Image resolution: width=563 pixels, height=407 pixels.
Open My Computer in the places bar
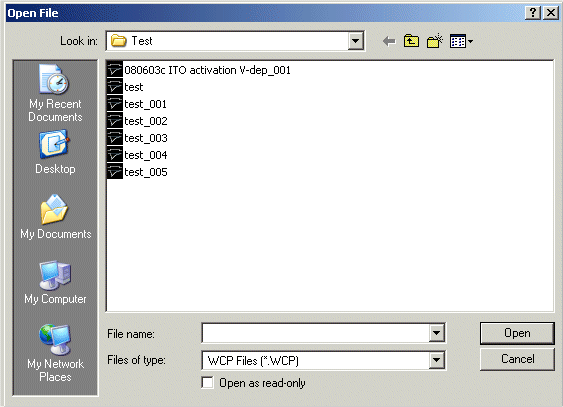tap(55, 282)
